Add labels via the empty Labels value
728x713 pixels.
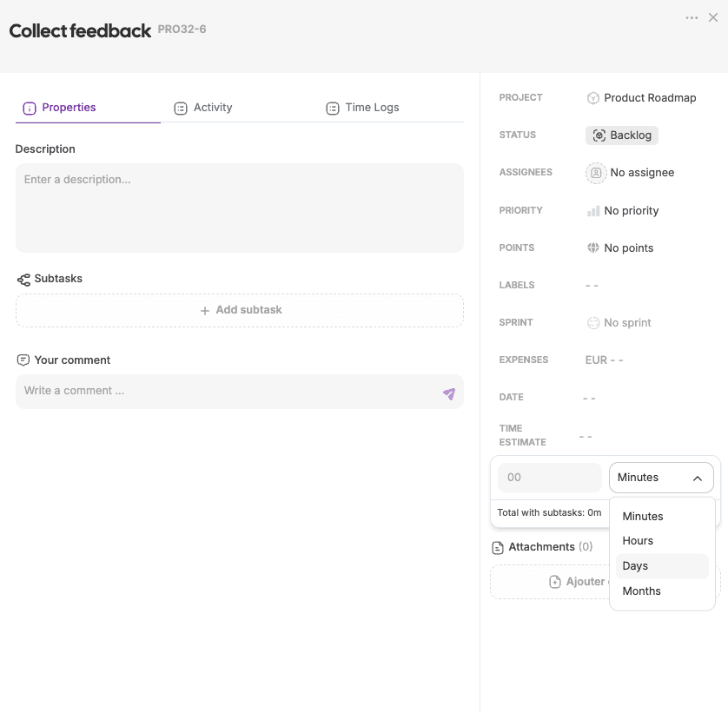tap(592, 286)
